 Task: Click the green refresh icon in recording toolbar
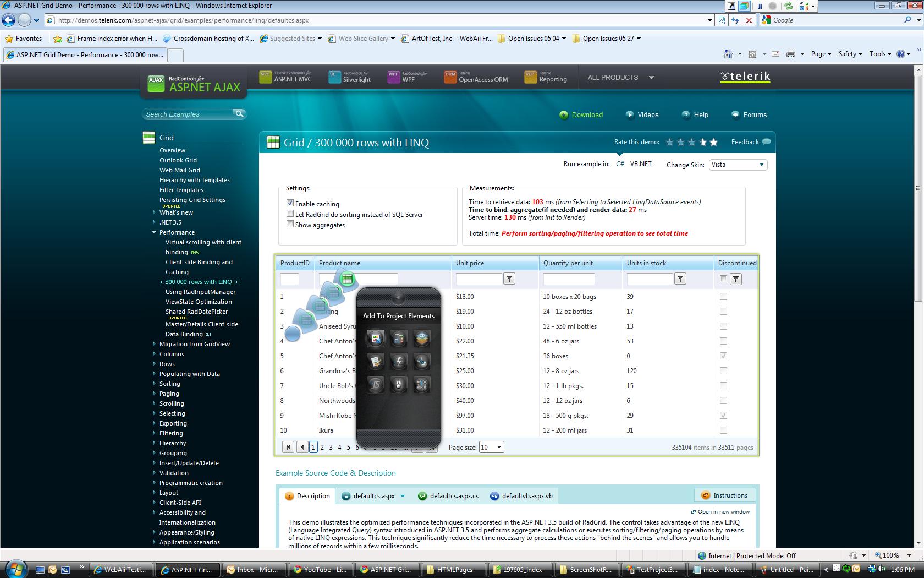point(789,6)
